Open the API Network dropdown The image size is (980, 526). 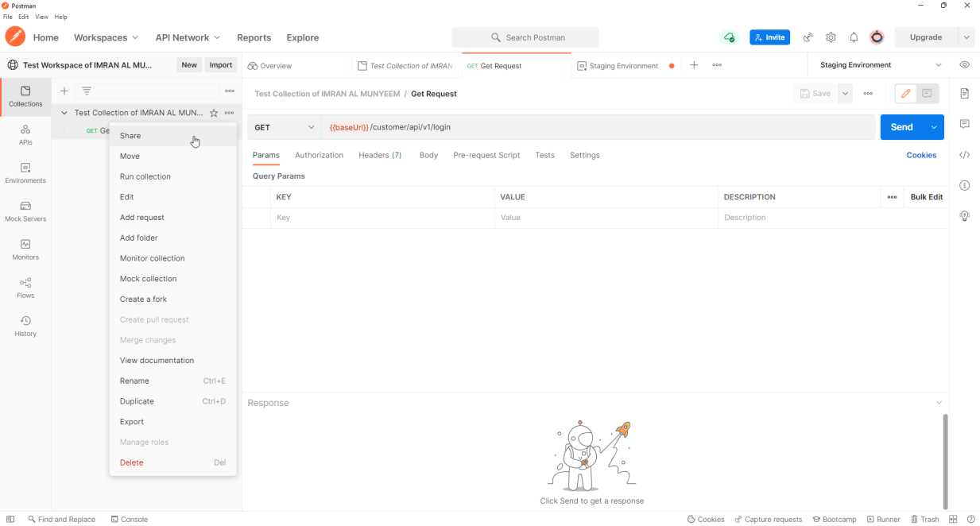coord(188,37)
